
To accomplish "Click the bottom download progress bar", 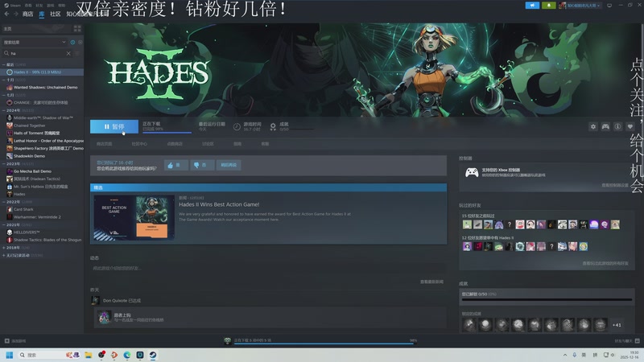I will [324, 344].
